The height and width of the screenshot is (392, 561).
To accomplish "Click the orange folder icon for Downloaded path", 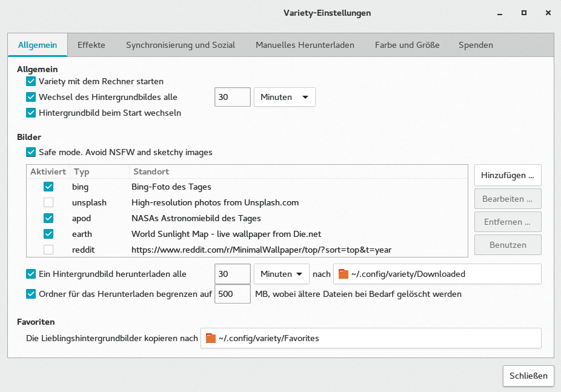I will coord(344,274).
